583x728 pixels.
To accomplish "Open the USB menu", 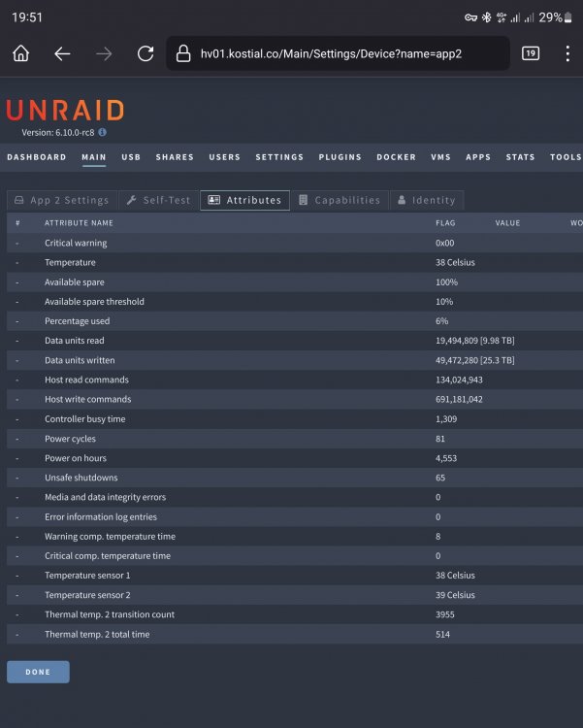I will [x=131, y=157].
